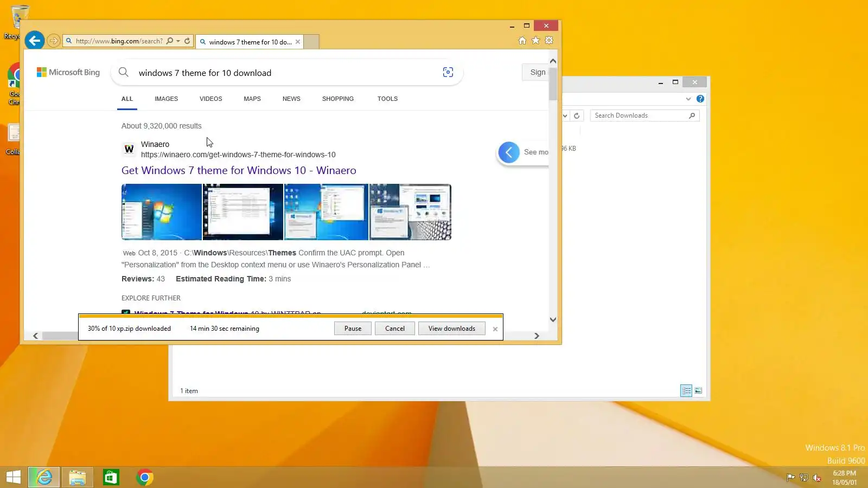Switch to the VIDEOS tab
This screenshot has width=868, height=488.
[210, 99]
